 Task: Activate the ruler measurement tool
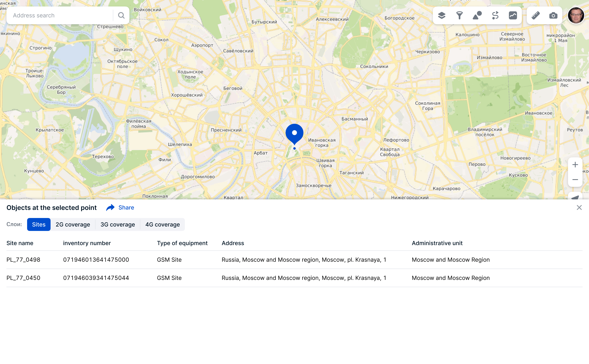pos(536,15)
